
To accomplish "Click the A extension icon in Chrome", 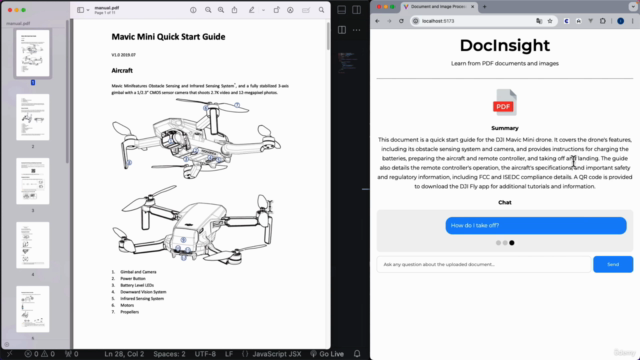I will pyautogui.click(x=579, y=21).
